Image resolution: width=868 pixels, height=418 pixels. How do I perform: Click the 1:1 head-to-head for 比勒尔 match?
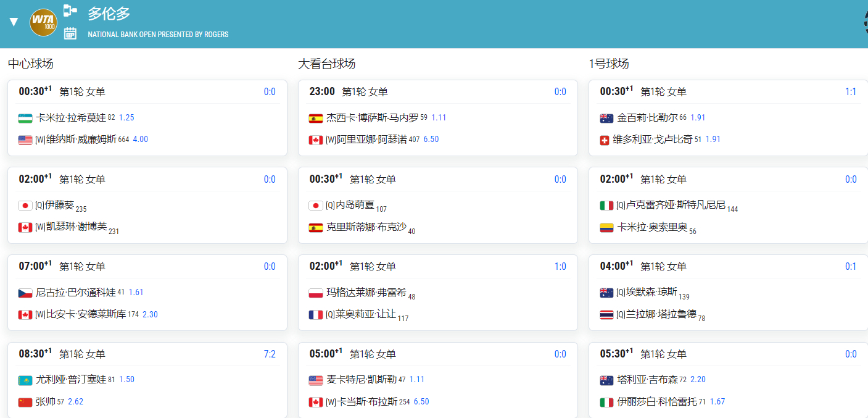(851, 92)
